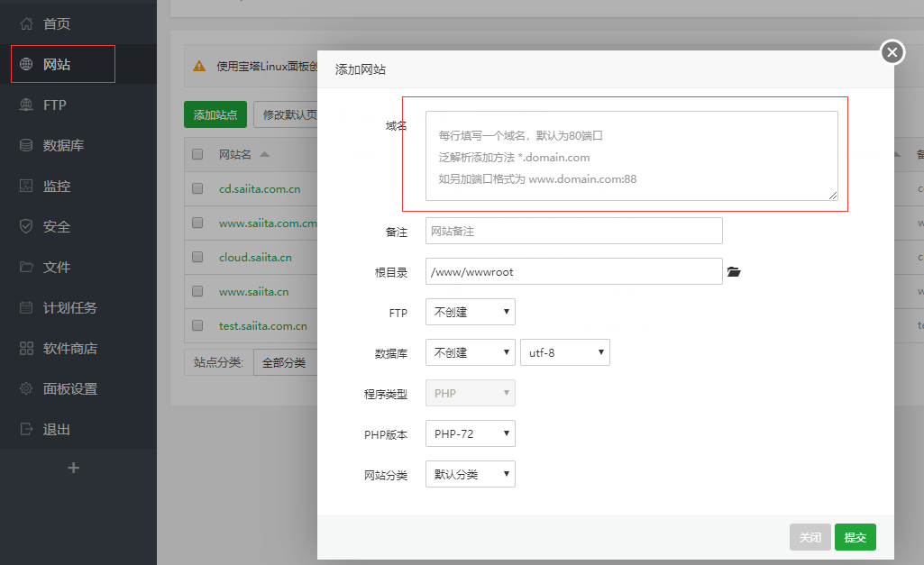The height and width of the screenshot is (565, 924).
Task: Select 文件 files menu in sidebar
Action: (x=57, y=268)
